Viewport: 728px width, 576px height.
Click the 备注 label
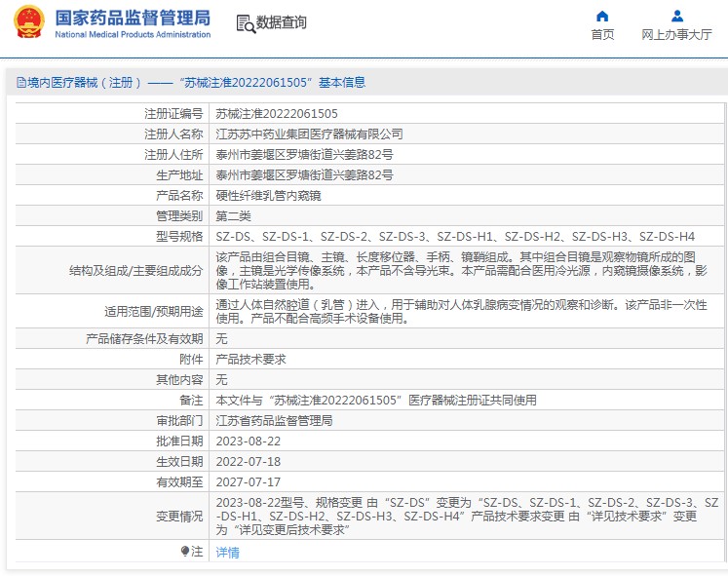191,401
